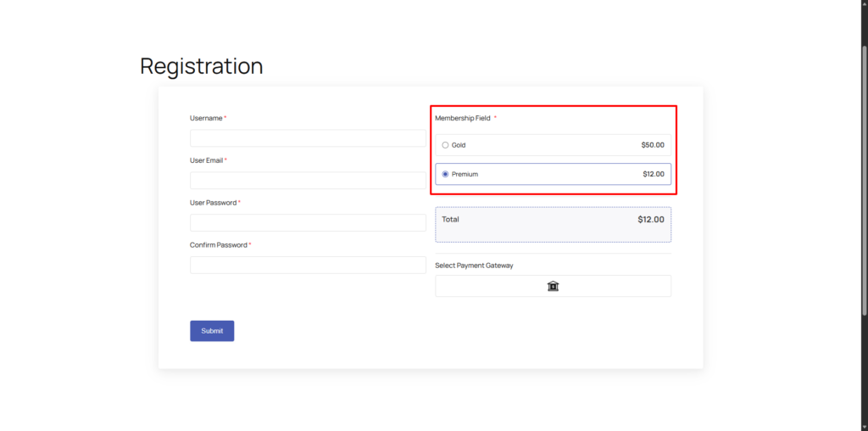868x431 pixels.
Task: Click the Submit button
Action: [212, 331]
